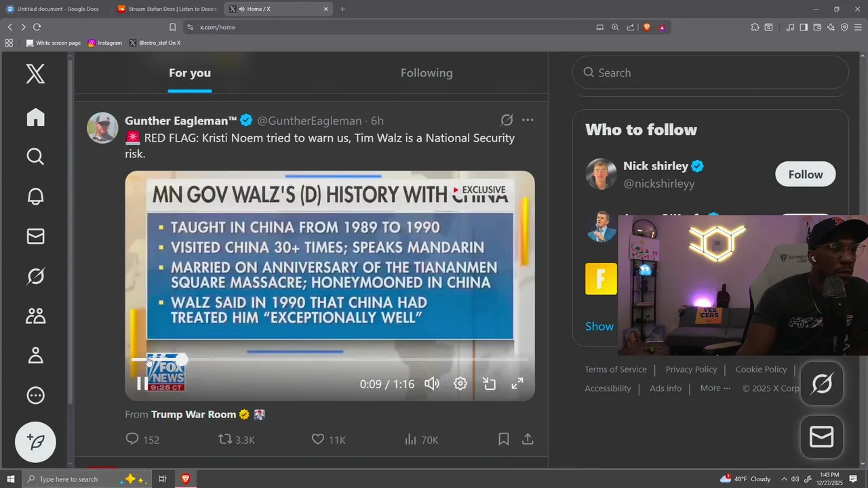Mute the video volume
Viewport: 868px width, 488px height.
pos(432,384)
